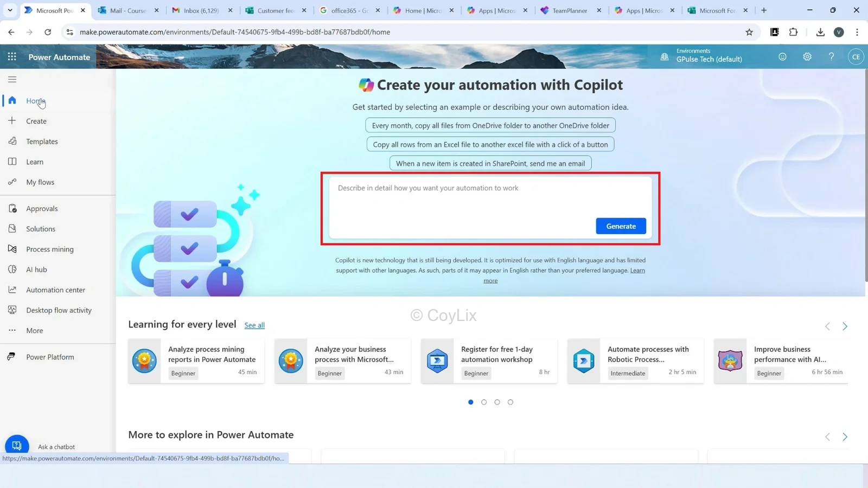Click the Power Platform sidebar icon

12,357
